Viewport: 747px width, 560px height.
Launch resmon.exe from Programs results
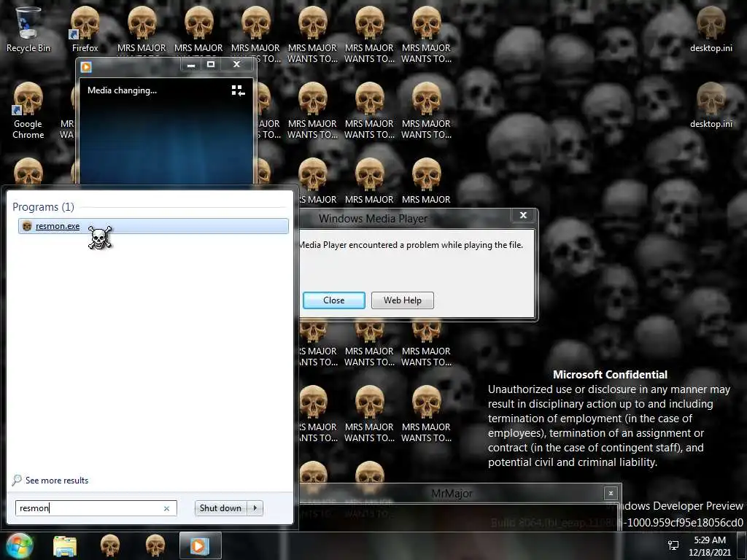point(153,226)
